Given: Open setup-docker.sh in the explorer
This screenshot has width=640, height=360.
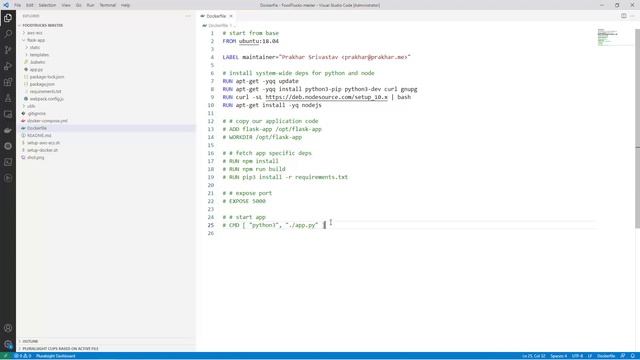Looking at the screenshot, I should [42, 150].
